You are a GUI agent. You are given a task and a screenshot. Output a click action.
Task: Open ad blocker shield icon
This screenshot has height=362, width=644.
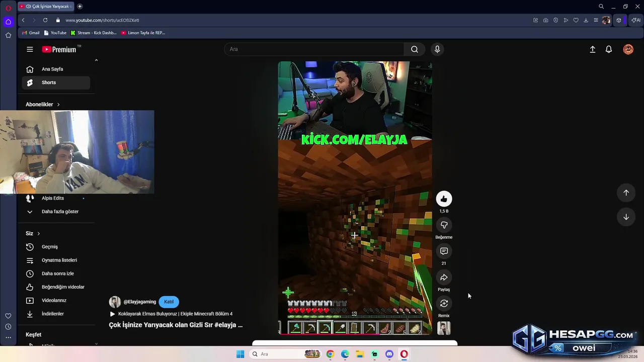(x=555, y=20)
